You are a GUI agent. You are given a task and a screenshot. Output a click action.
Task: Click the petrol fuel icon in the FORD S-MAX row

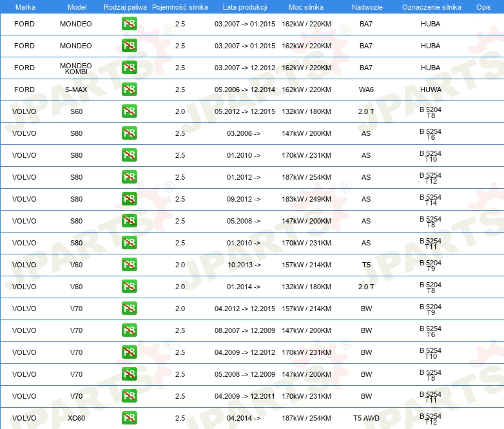(129, 90)
